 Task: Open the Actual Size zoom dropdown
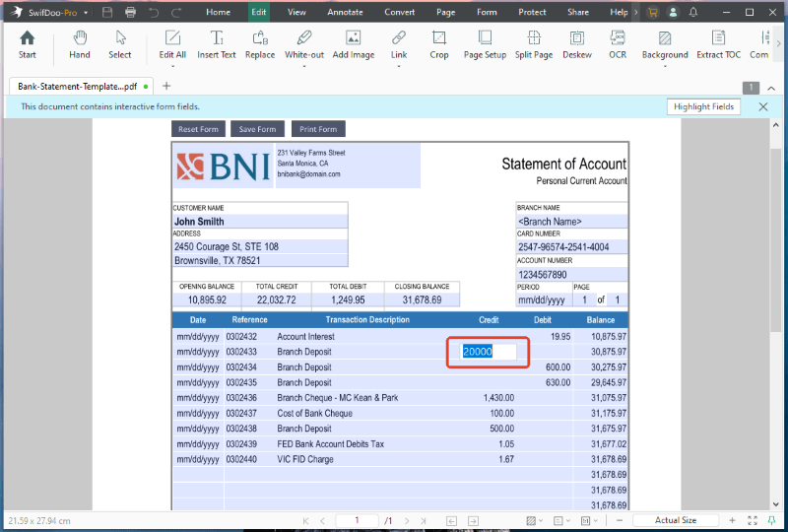(676, 520)
